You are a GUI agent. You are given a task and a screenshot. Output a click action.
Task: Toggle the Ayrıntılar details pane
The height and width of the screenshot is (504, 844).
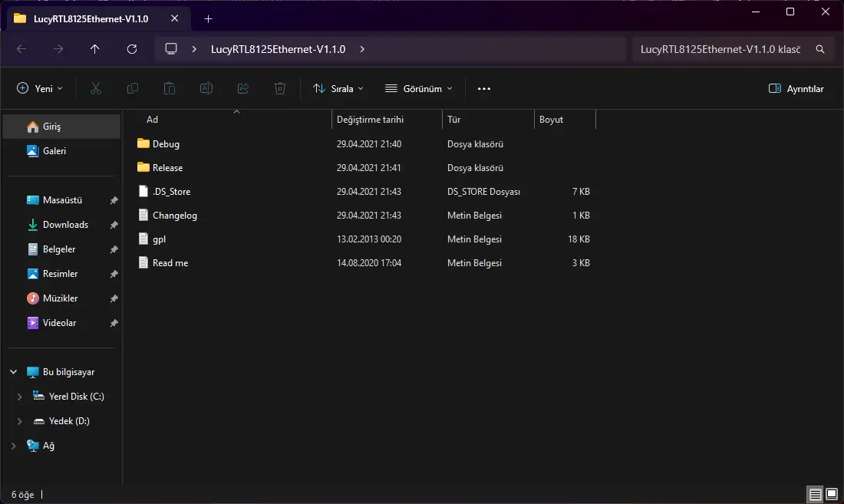[796, 89]
